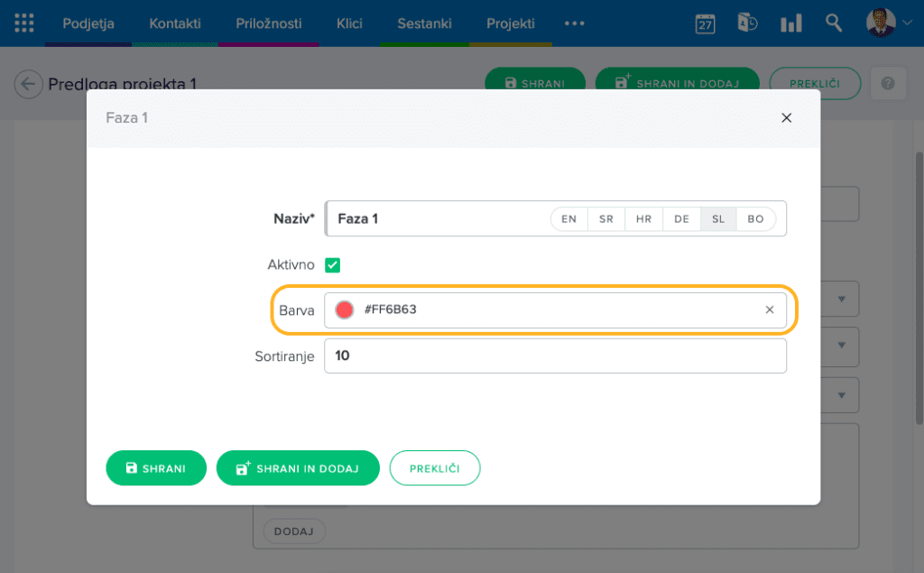Go back using the arrow icon

tap(28, 85)
